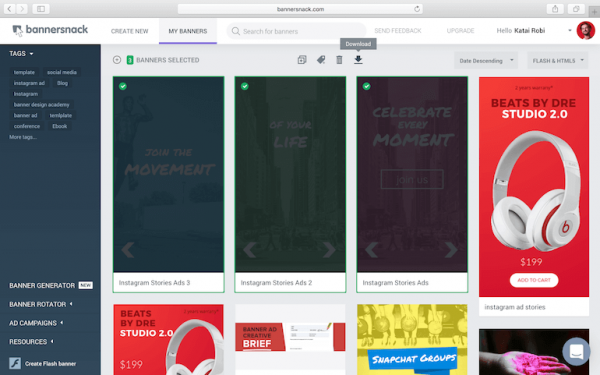Click the Safari share icon
Image resolution: width=600 pixels, height=375 pixels.
click(555, 9)
